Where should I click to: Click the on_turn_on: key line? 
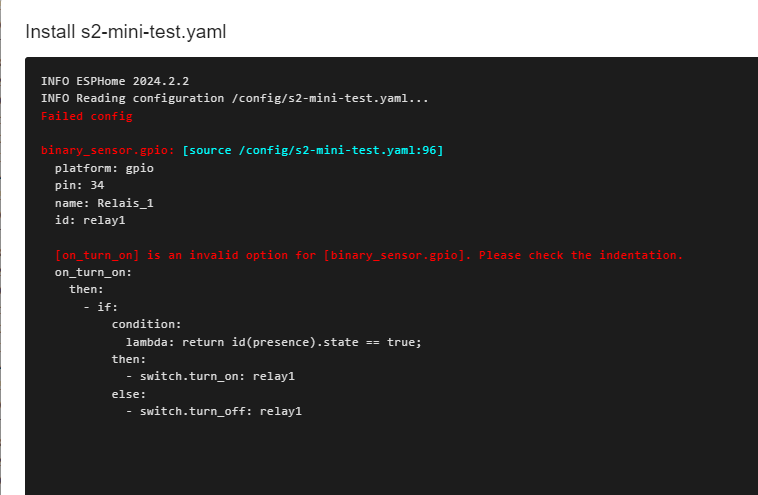tap(93, 273)
